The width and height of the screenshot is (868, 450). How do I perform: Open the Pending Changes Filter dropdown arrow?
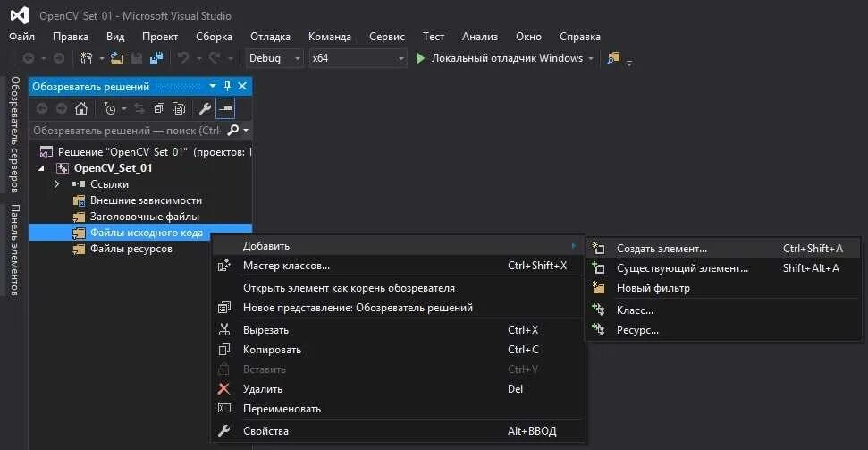(x=124, y=108)
